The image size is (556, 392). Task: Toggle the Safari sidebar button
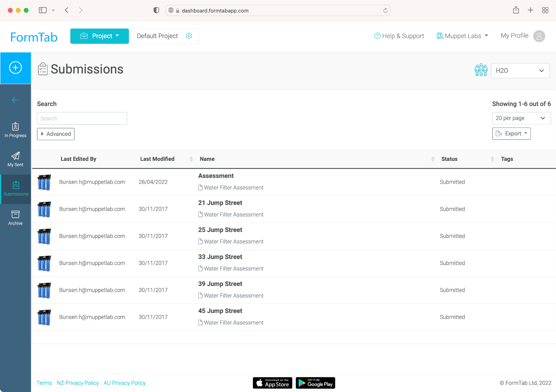[43, 10]
